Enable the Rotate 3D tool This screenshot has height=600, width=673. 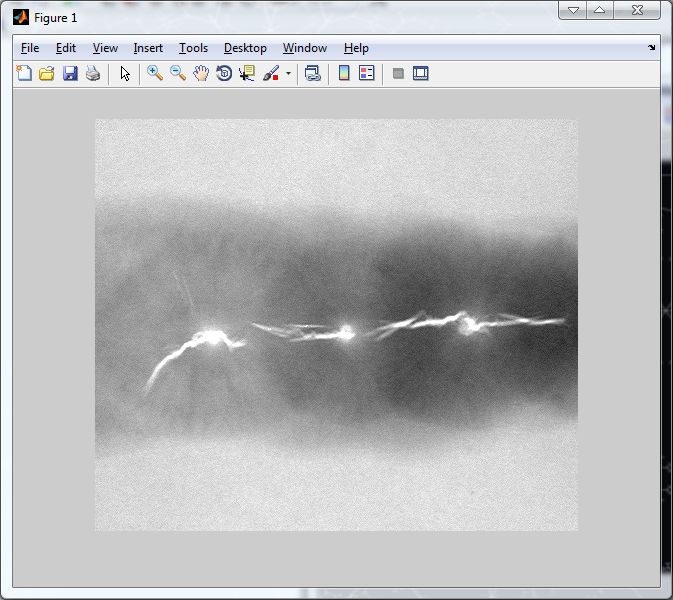click(224, 73)
